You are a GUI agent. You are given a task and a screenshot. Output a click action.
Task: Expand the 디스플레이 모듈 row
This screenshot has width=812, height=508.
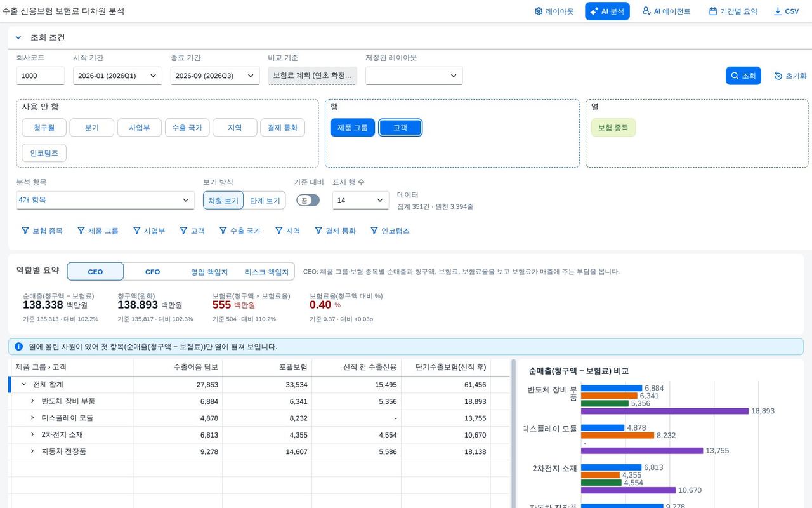point(32,418)
